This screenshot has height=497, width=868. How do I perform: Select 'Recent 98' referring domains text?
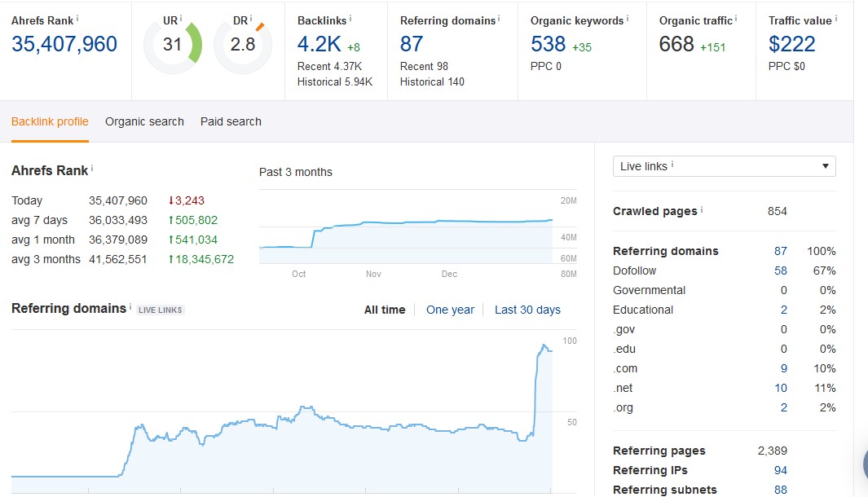pyautogui.click(x=424, y=67)
